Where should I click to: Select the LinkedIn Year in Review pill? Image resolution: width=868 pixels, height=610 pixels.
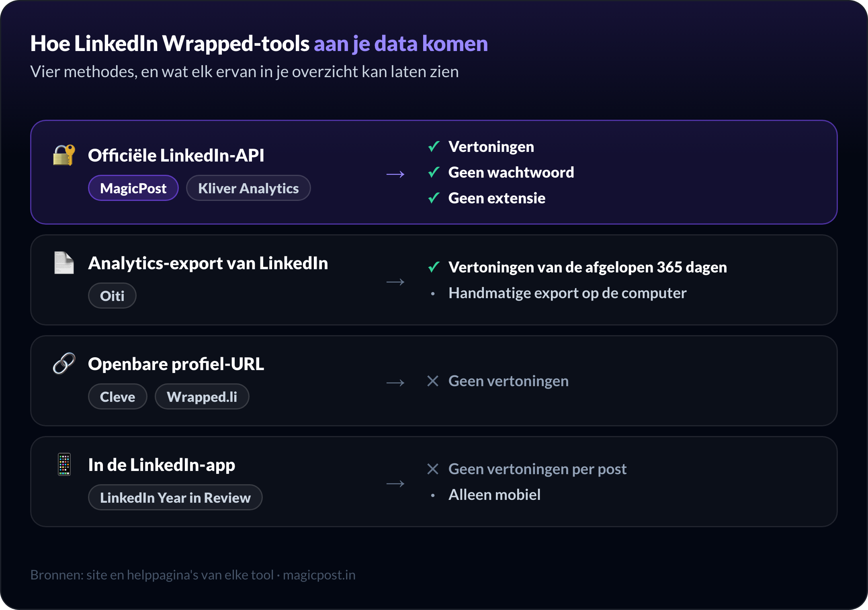click(175, 497)
